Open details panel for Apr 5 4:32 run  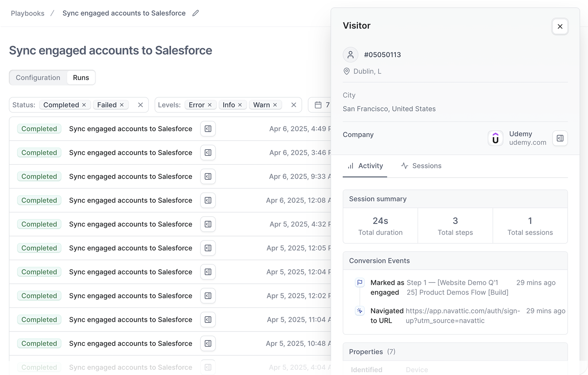point(208,224)
